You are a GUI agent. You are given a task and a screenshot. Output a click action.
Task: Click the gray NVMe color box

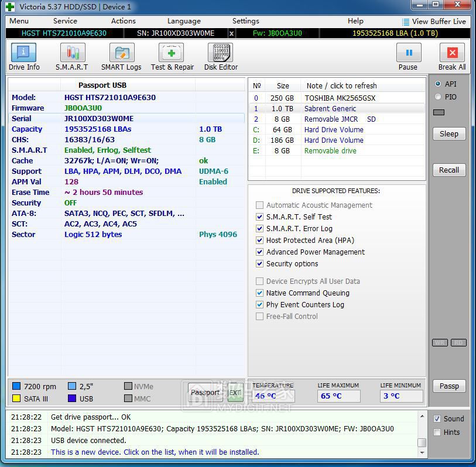coord(128,386)
